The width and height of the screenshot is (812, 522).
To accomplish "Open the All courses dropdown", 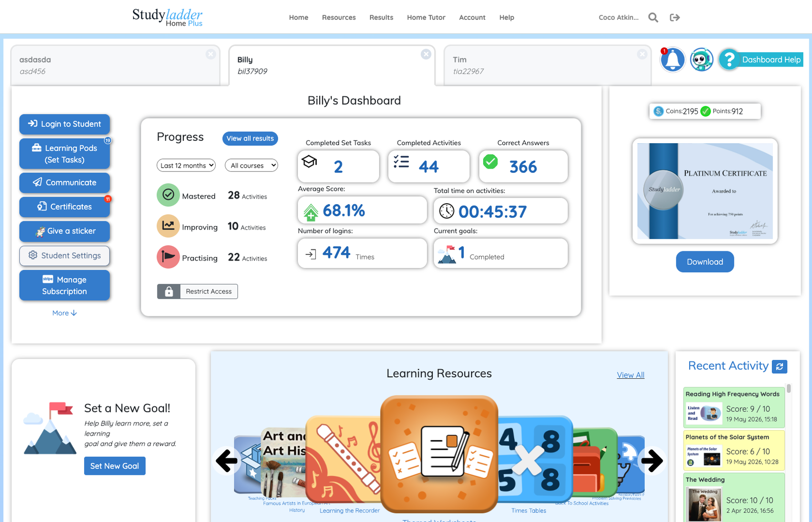I will (x=251, y=166).
